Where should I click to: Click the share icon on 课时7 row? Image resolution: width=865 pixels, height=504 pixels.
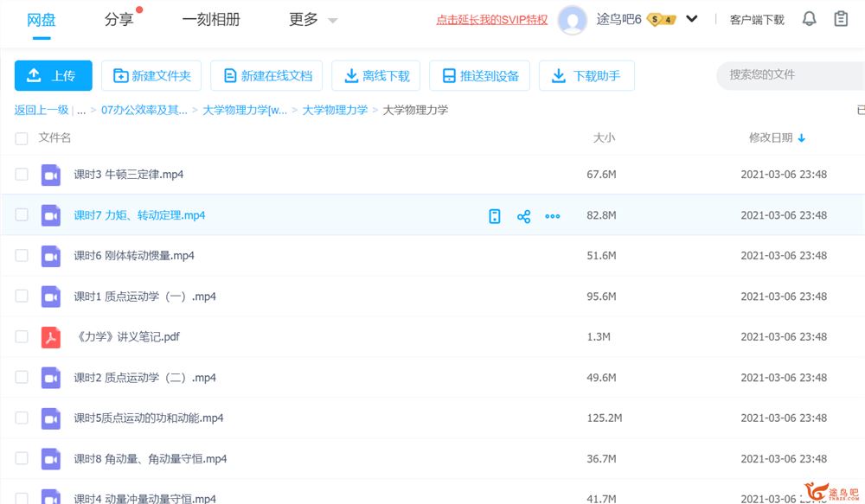[x=523, y=216]
